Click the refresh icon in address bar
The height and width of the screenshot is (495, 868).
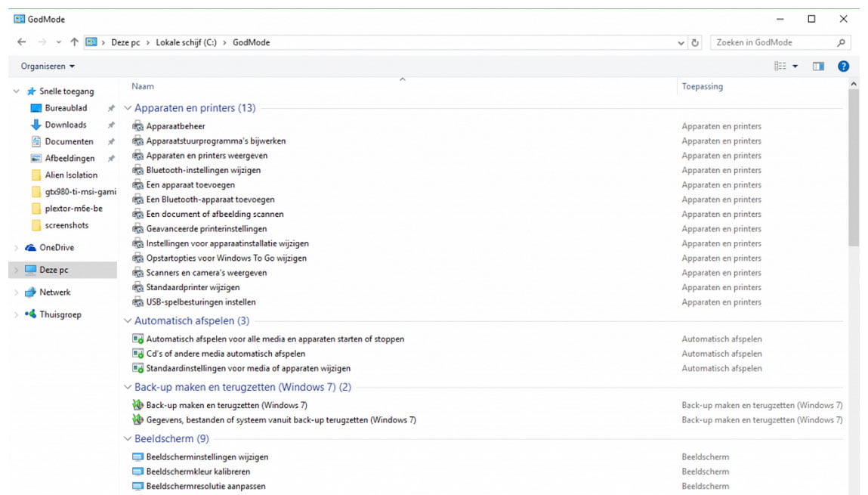tap(696, 43)
